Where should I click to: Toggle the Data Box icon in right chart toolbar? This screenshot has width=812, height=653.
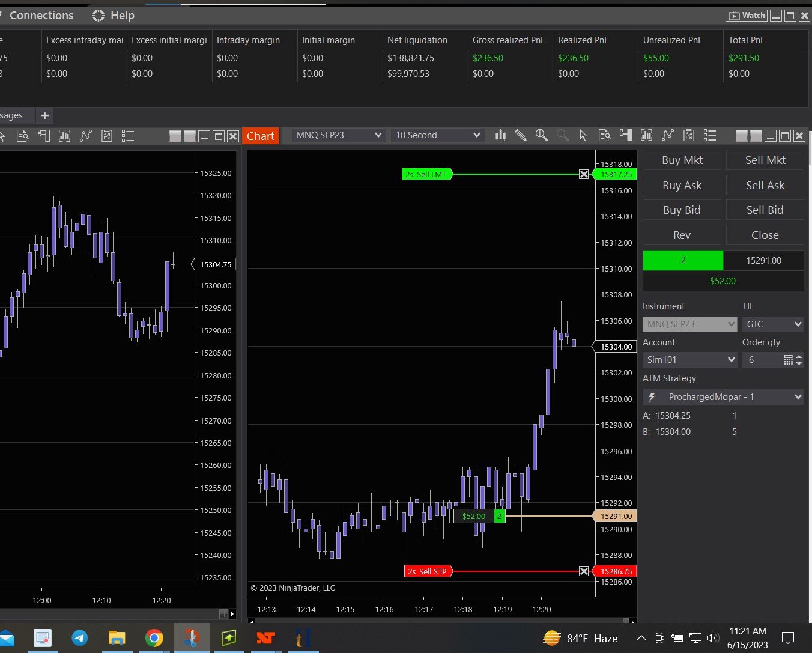click(x=604, y=135)
